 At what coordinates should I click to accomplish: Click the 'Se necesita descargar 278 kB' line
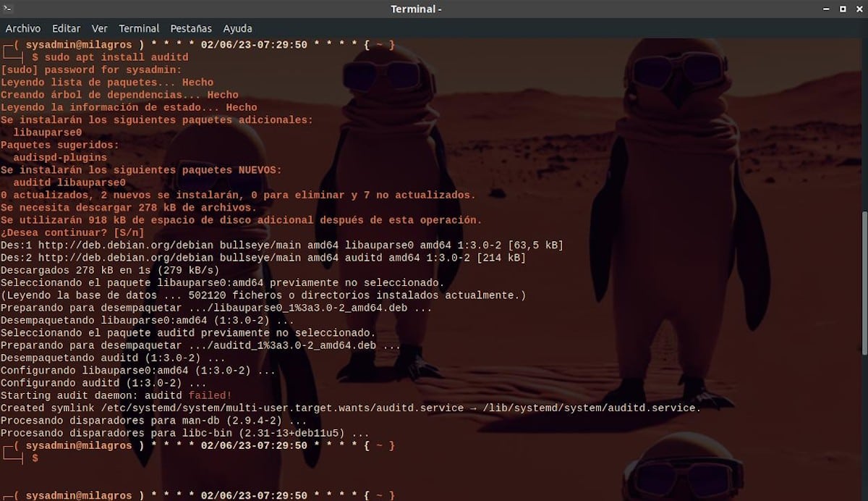(129, 208)
